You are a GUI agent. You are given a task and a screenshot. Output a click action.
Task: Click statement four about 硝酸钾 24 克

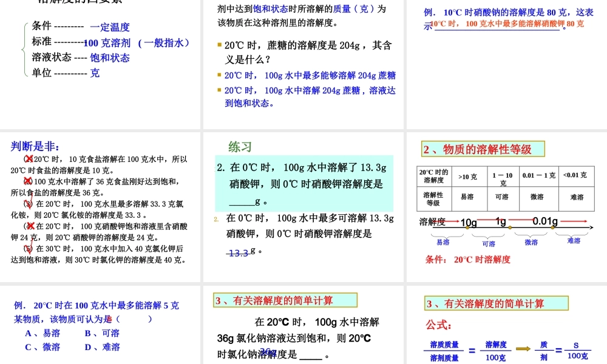point(99,232)
